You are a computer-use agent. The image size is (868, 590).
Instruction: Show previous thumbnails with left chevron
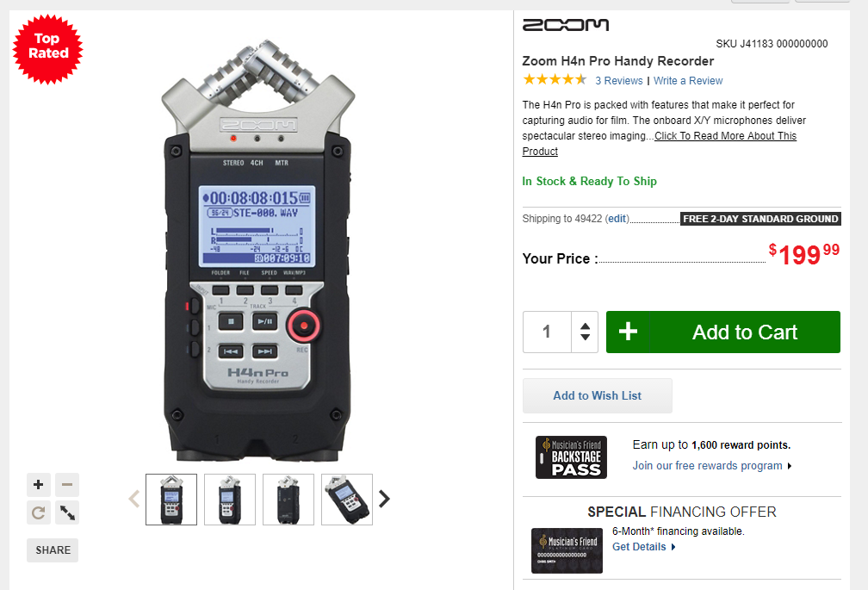click(134, 500)
